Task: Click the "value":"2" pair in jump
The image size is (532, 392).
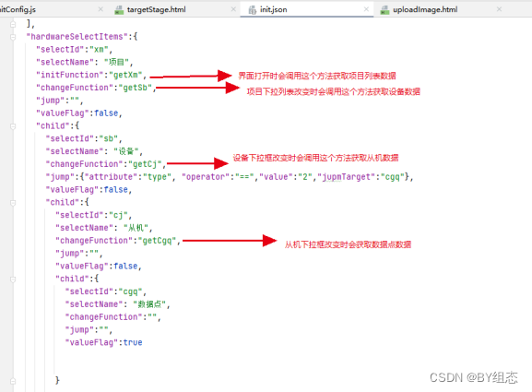Action: point(286,177)
